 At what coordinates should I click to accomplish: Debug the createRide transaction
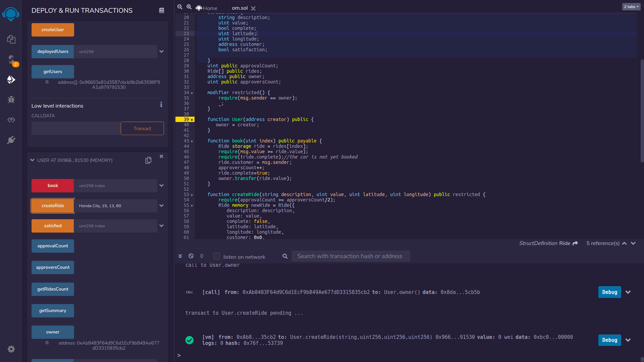pyautogui.click(x=610, y=340)
